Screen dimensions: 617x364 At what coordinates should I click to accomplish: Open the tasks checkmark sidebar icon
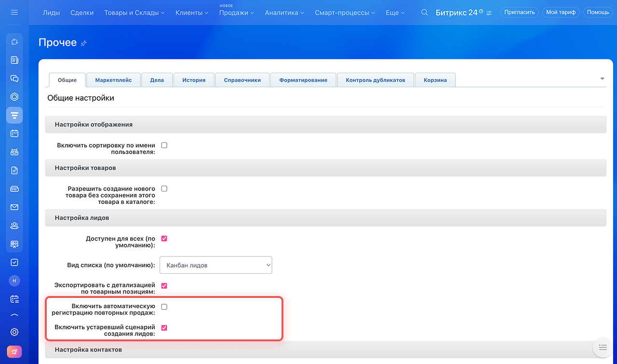14,262
